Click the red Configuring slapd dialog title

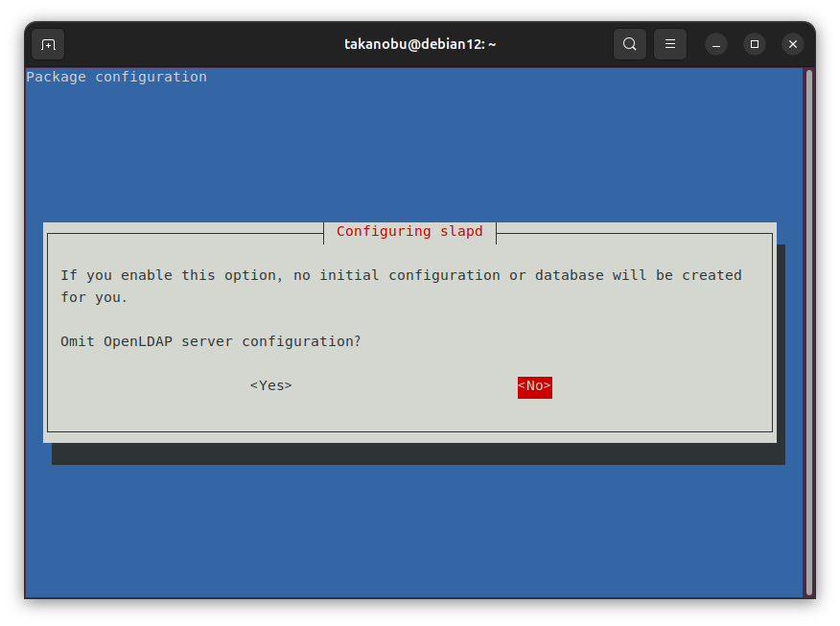(x=409, y=231)
